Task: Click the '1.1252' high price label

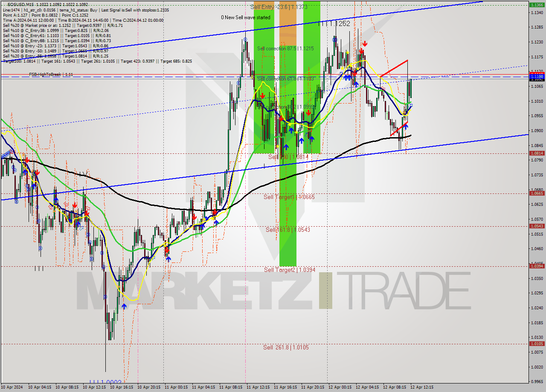Action: click(x=339, y=24)
